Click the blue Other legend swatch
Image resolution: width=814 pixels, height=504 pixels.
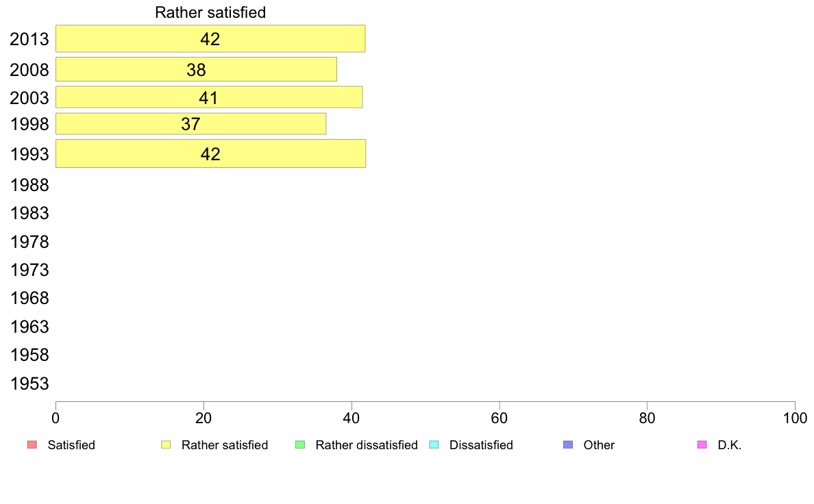tap(568, 445)
